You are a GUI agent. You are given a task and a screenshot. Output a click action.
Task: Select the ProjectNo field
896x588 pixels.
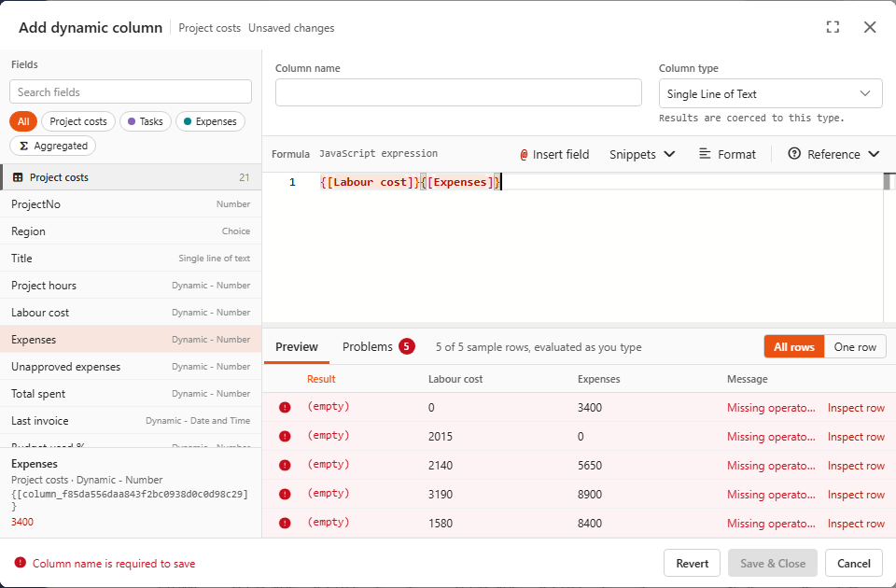[131, 204]
